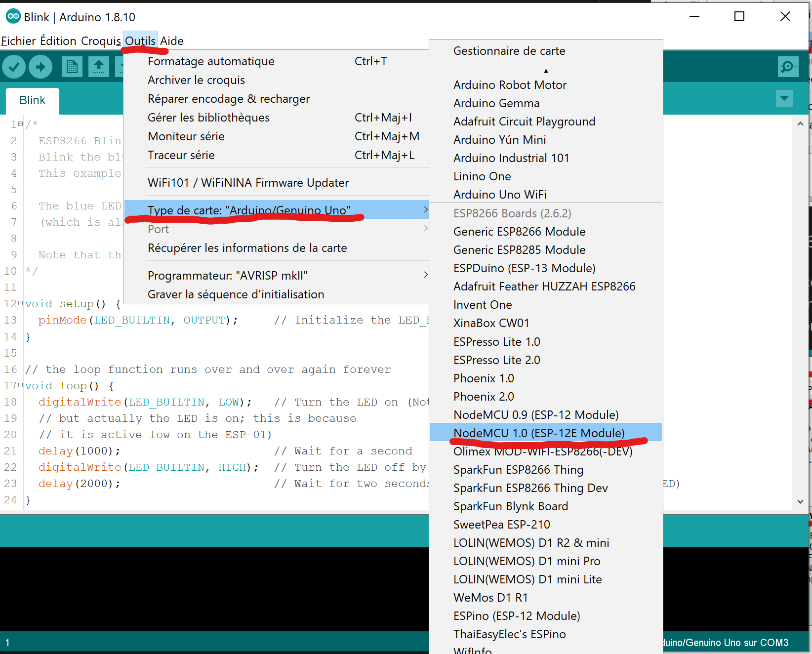Open the Croquis menu

point(101,41)
